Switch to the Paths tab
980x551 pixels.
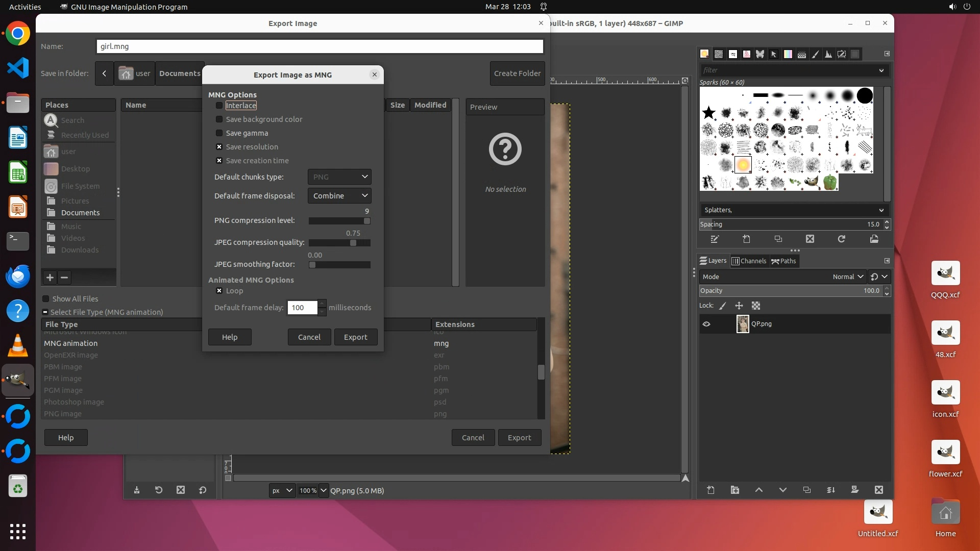coord(783,261)
